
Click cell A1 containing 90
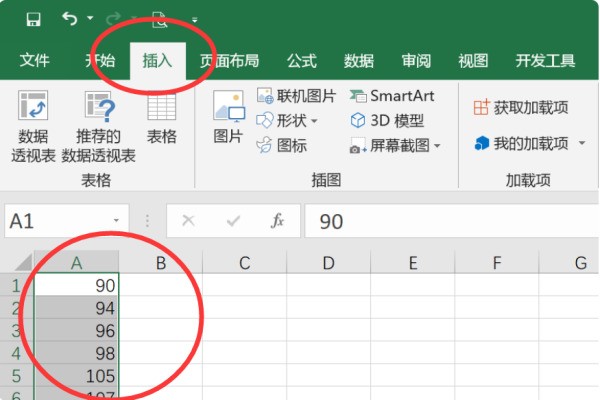pos(77,285)
